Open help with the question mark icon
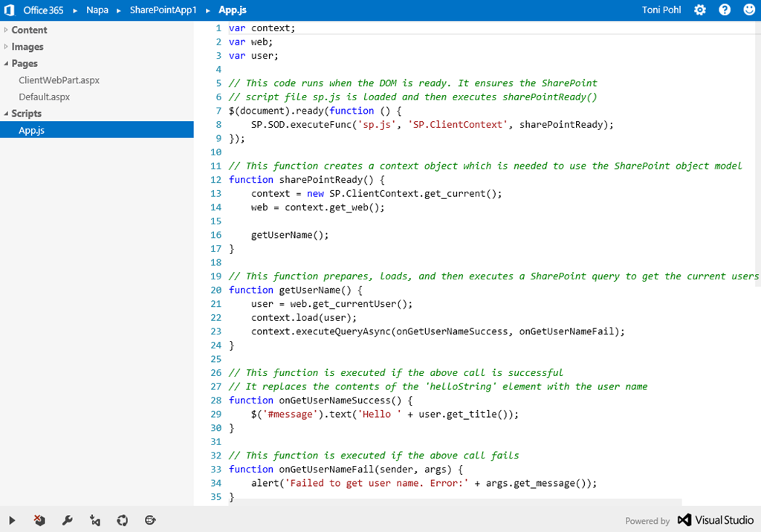 point(725,10)
